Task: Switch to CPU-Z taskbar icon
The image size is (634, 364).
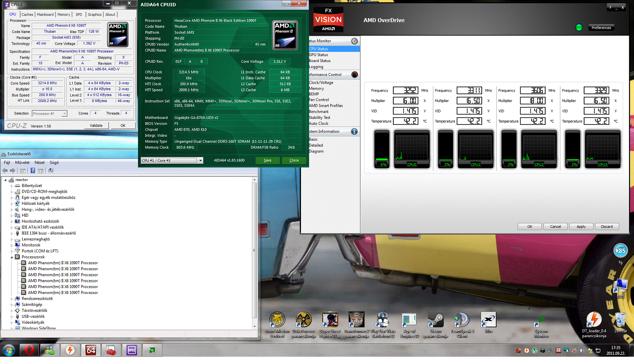Action: pyautogui.click(x=132, y=350)
